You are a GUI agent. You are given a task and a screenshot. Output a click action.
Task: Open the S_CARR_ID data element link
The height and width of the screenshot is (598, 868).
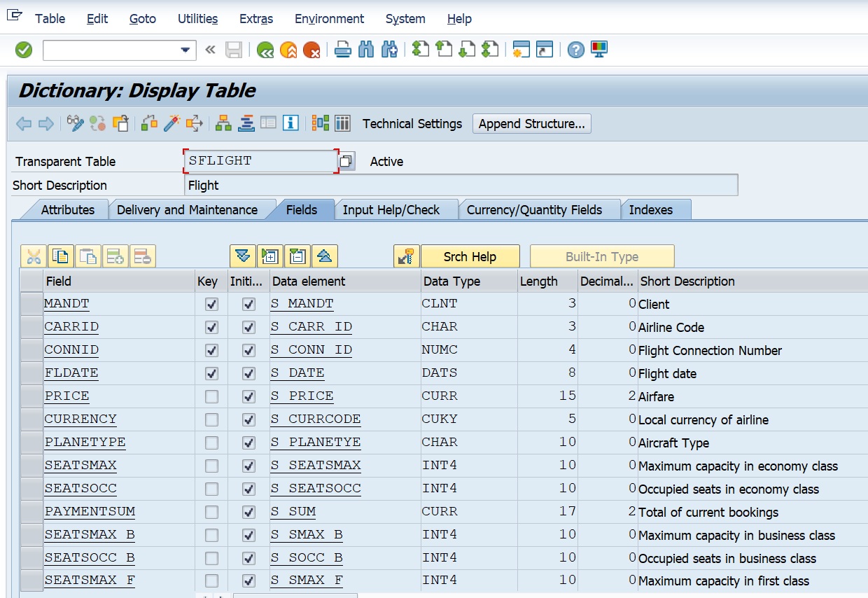pos(311,326)
